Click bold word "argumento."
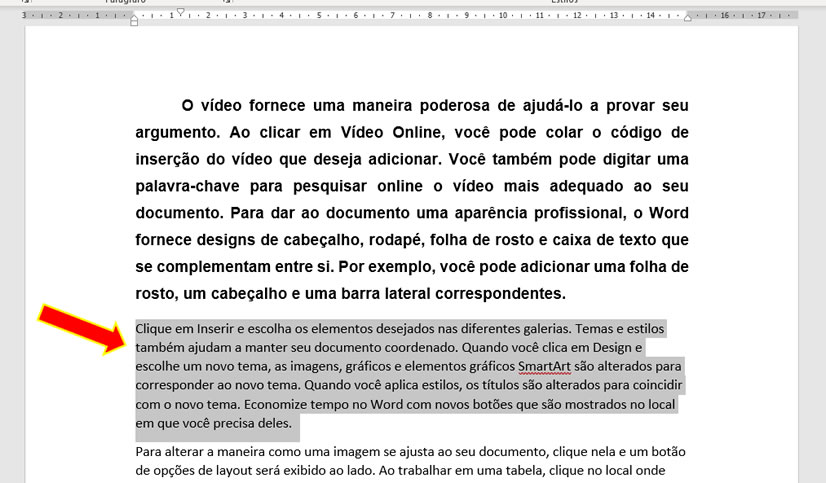Screen dimensions: 826x483 (178, 132)
